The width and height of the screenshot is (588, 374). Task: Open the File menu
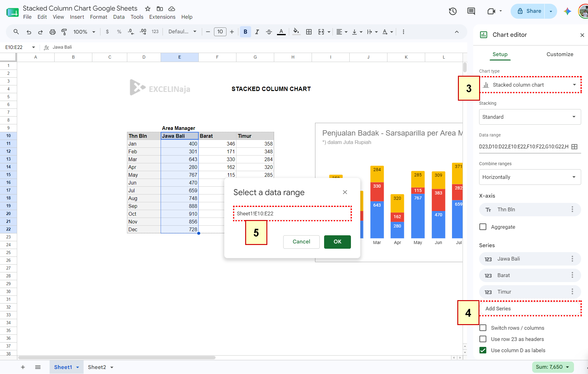click(27, 17)
